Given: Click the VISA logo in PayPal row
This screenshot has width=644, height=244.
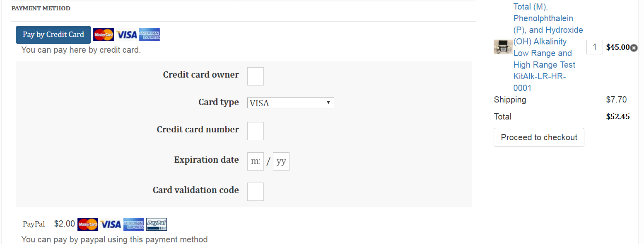Looking at the screenshot, I should click(x=111, y=224).
